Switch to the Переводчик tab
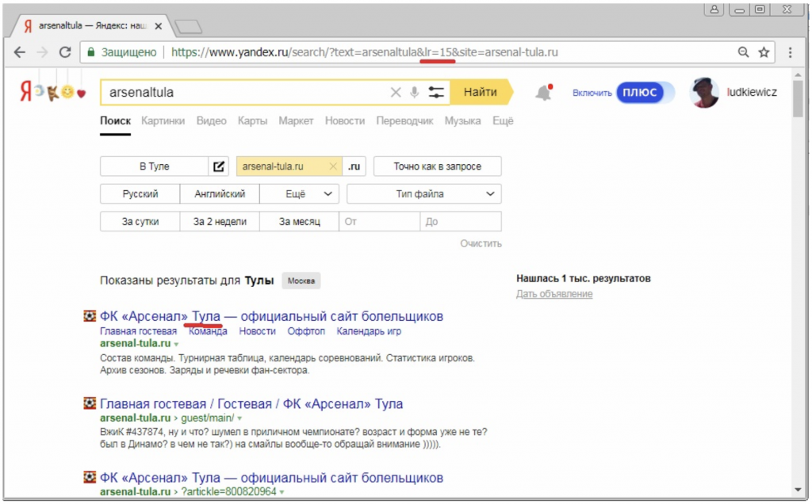 point(404,120)
